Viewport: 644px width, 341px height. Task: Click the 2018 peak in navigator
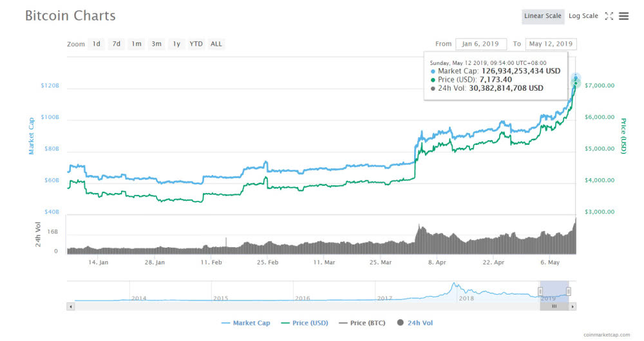tap(454, 284)
